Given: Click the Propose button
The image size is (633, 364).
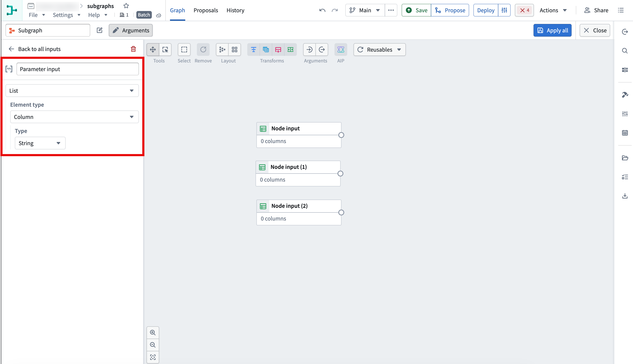Looking at the screenshot, I should (450, 10).
